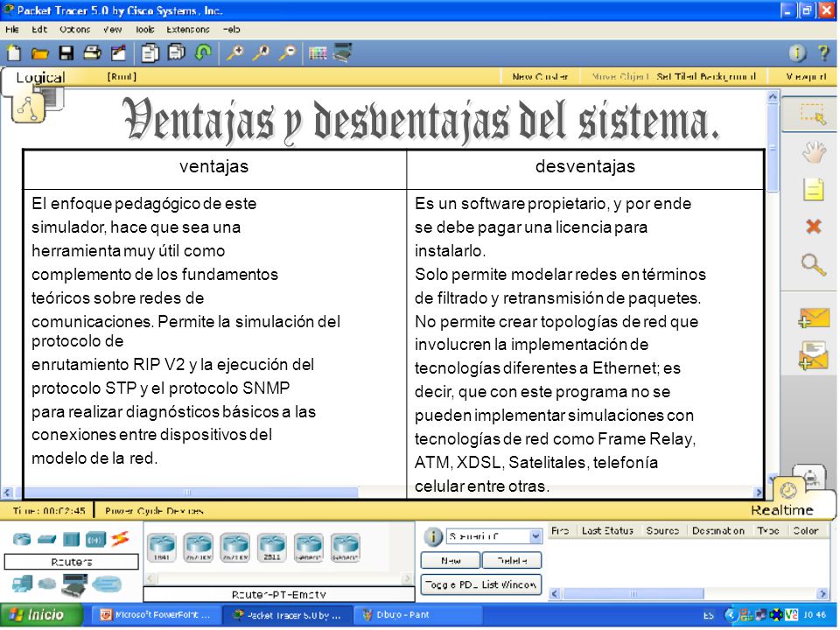Click the New scenario button
Screen dimensions: 840x630
[x=451, y=560]
